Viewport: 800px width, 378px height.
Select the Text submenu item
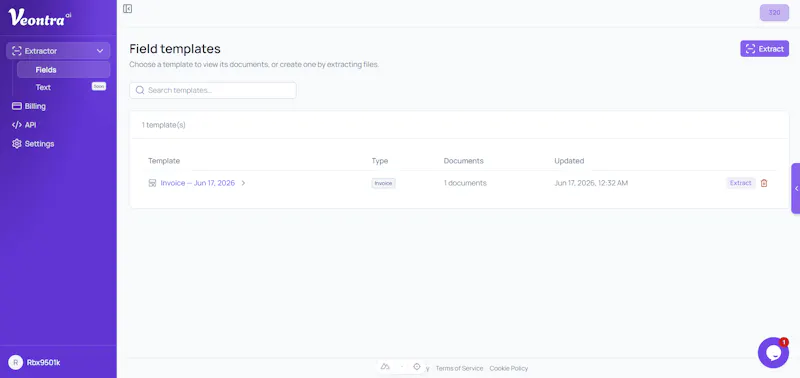pyautogui.click(x=43, y=87)
